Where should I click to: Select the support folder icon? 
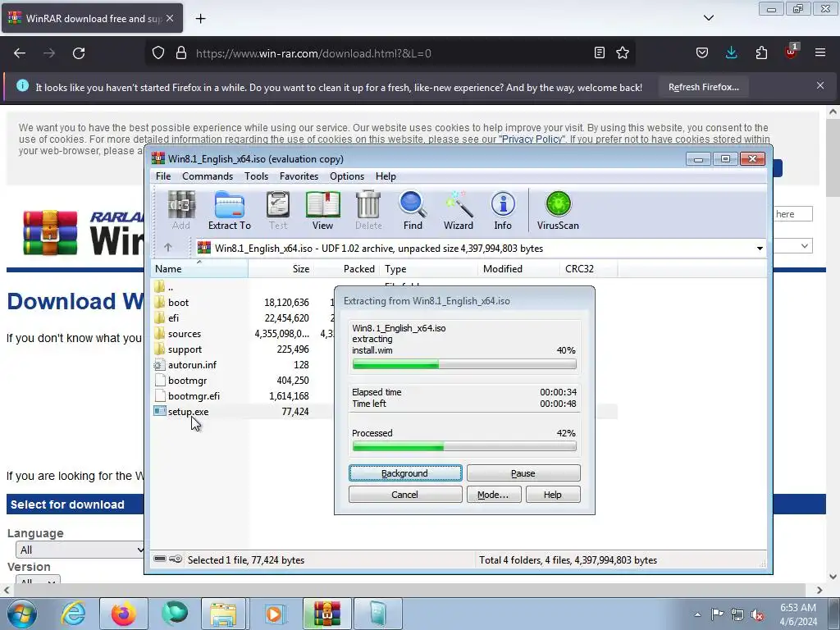click(x=159, y=349)
